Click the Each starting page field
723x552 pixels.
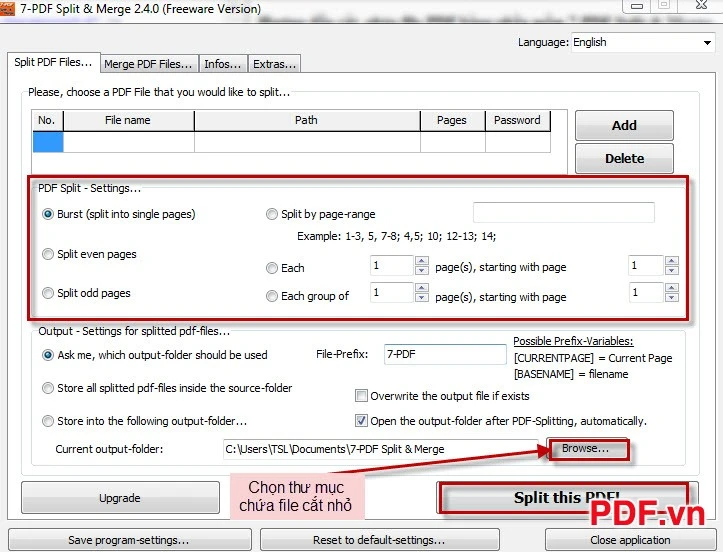646,266
